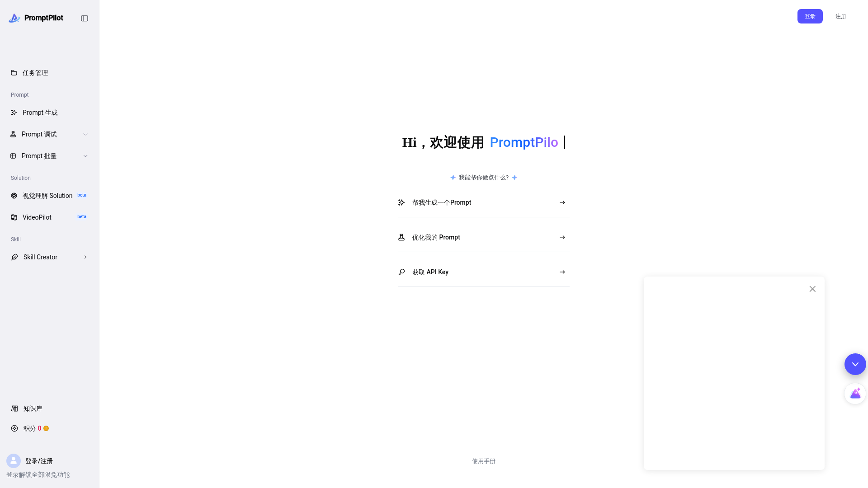Image resolution: width=868 pixels, height=488 pixels.
Task: Choose 获取 API Key option
Action: (x=484, y=272)
